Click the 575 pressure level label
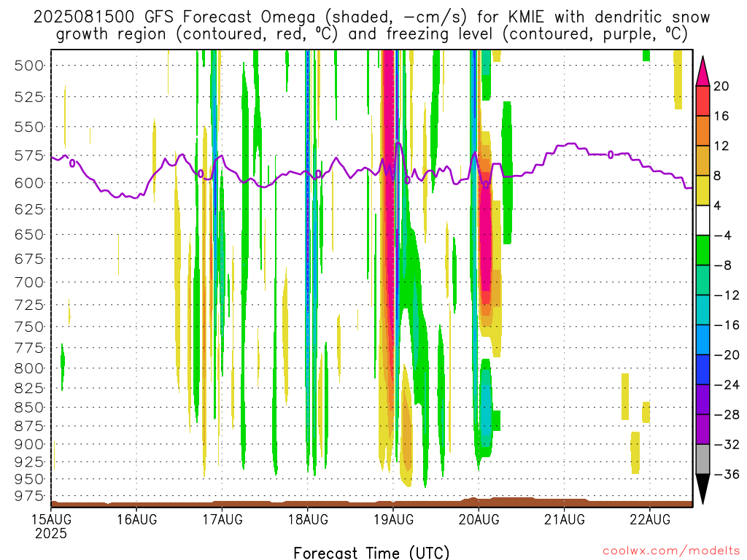This screenshot has width=747, height=560. coord(29,156)
